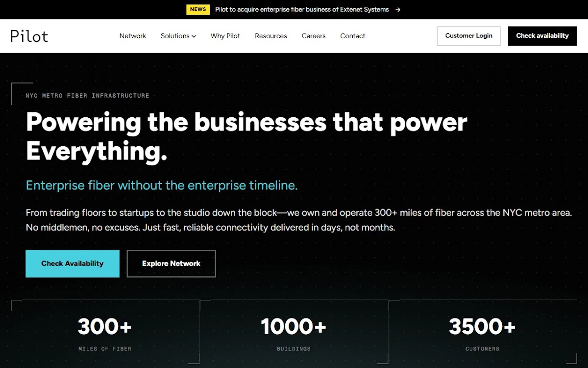Go to the Why Pilot page
The image size is (588, 368).
click(225, 36)
